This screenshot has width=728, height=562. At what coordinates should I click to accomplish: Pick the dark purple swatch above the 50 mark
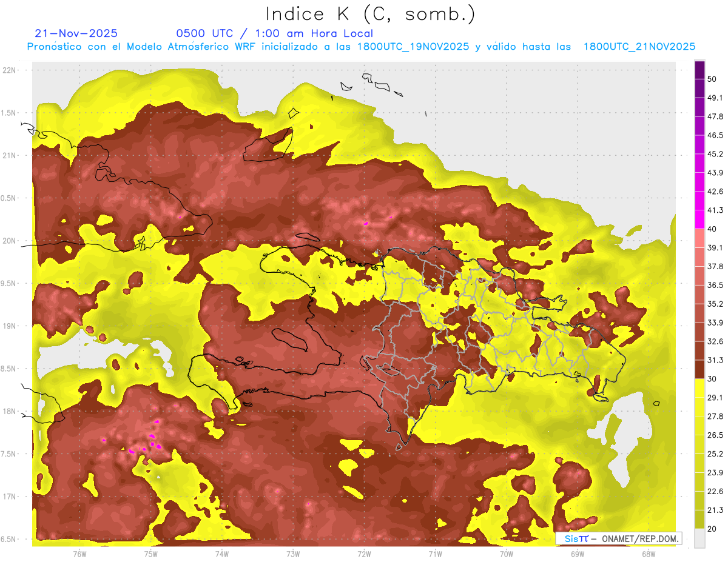699,70
